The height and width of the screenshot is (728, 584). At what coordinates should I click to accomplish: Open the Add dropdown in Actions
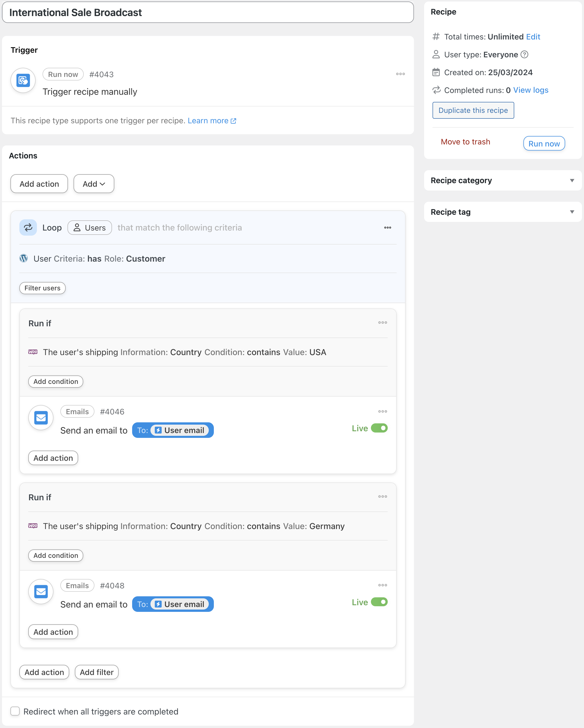coord(94,184)
